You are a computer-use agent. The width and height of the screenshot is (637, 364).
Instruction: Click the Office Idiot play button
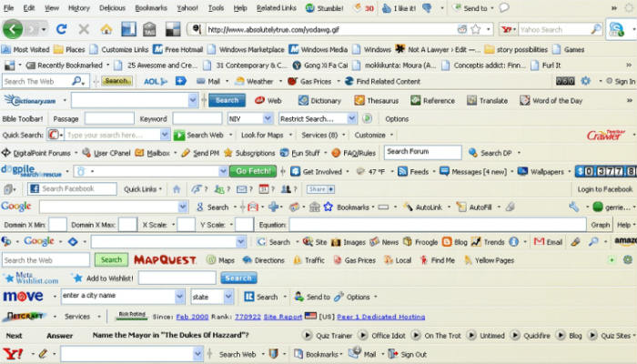(x=363, y=336)
